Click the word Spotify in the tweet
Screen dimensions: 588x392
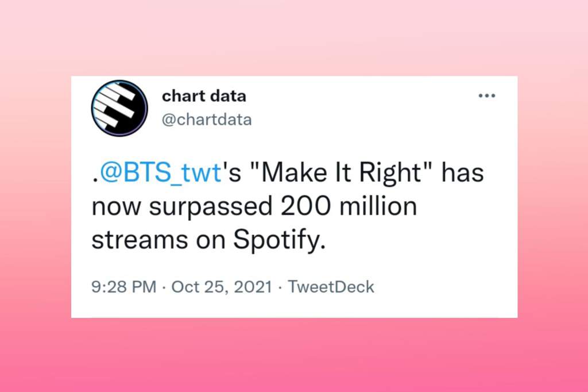point(280,239)
